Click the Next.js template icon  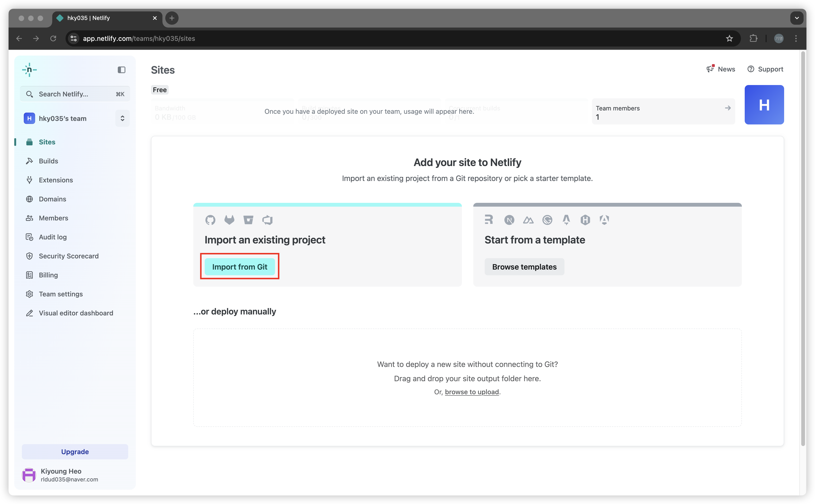[x=509, y=220]
